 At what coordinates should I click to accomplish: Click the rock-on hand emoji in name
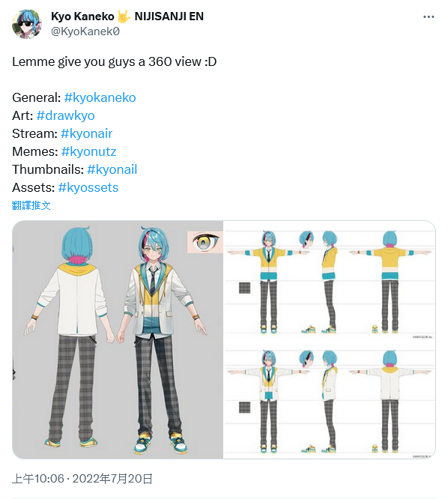click(x=124, y=16)
